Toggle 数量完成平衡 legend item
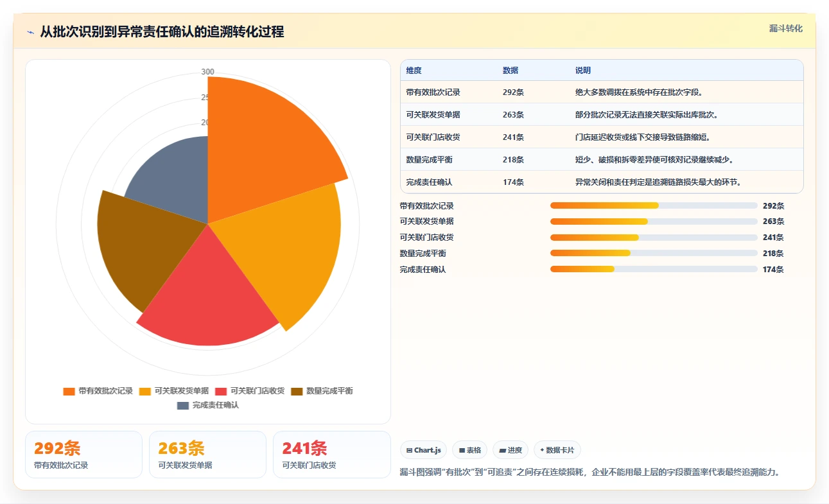The image size is (829, 504). click(x=322, y=391)
